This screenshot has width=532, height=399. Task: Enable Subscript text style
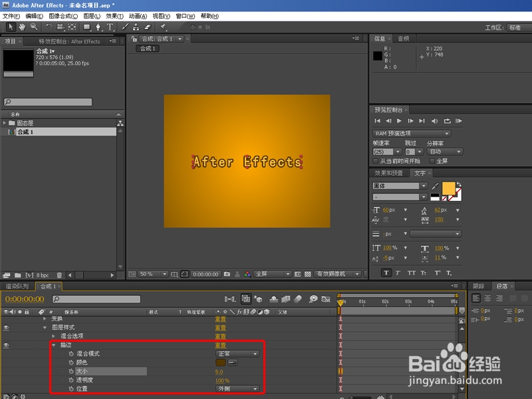tap(449, 273)
